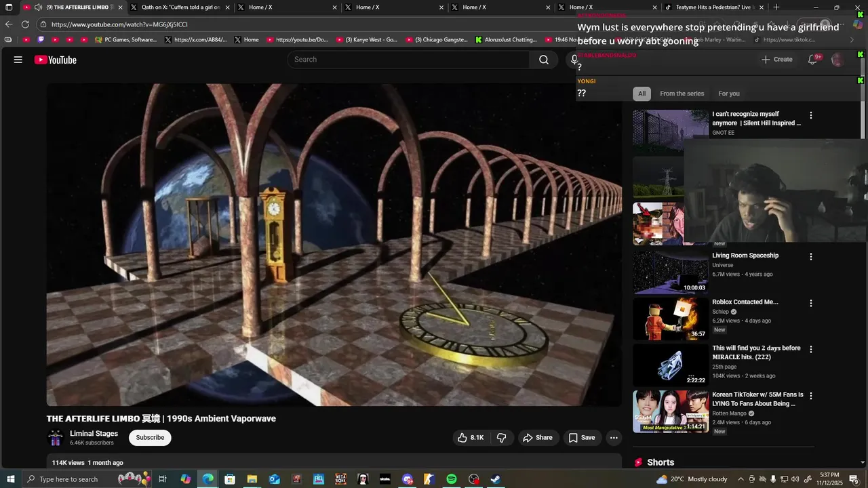Open options for 'I can't recognize myself' video
Screen dimensions: 868x488
pyautogui.click(x=810, y=115)
